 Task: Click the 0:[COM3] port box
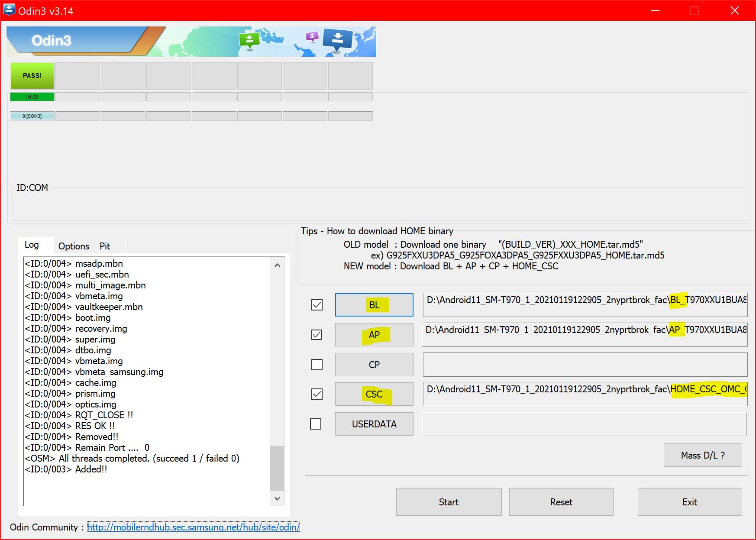(32, 116)
